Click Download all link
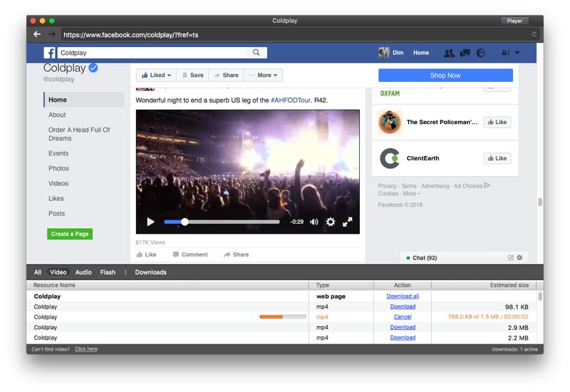Viewport: 570px width, 392px height. coord(403,296)
